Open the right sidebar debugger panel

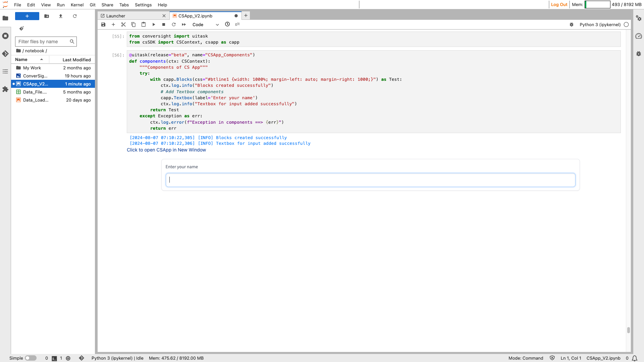click(639, 54)
